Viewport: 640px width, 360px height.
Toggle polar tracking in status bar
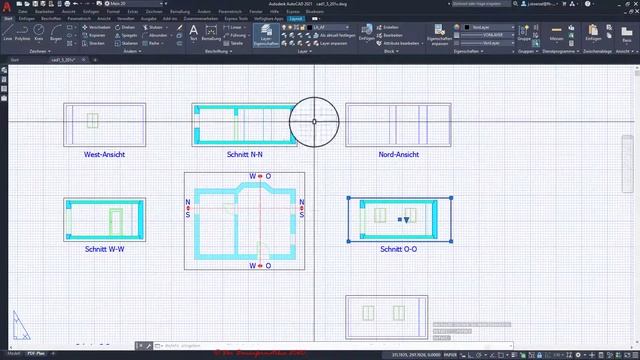pyautogui.click(x=479, y=355)
